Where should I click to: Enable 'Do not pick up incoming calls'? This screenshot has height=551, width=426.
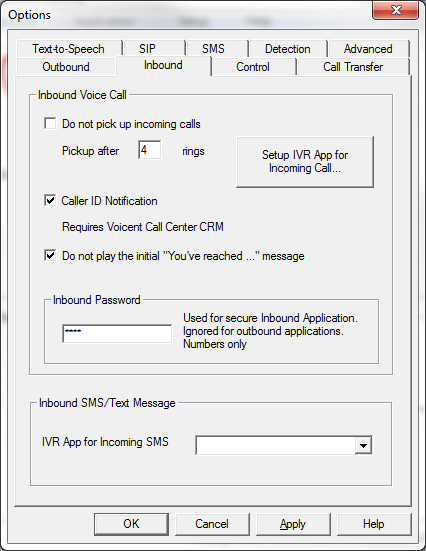coord(50,124)
